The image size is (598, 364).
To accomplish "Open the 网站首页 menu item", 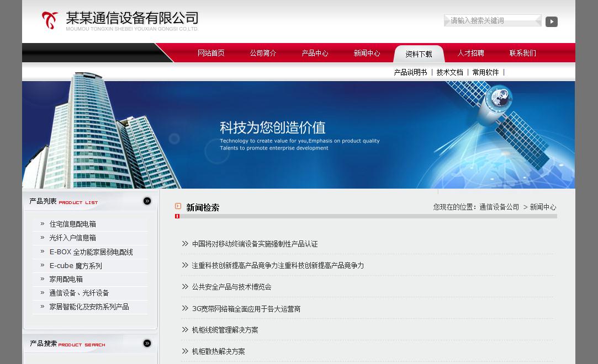I will (211, 53).
